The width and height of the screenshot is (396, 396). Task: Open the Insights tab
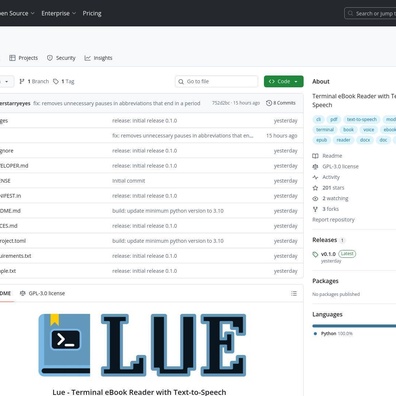(x=98, y=58)
